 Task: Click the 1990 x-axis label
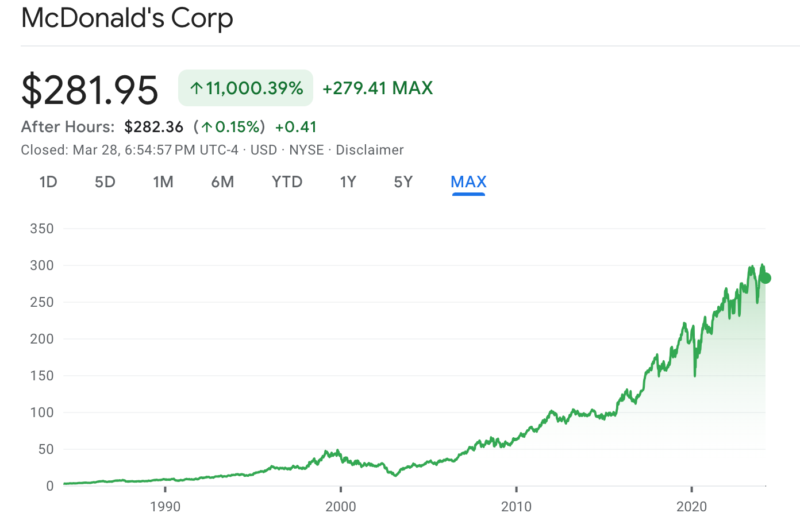[x=165, y=506]
